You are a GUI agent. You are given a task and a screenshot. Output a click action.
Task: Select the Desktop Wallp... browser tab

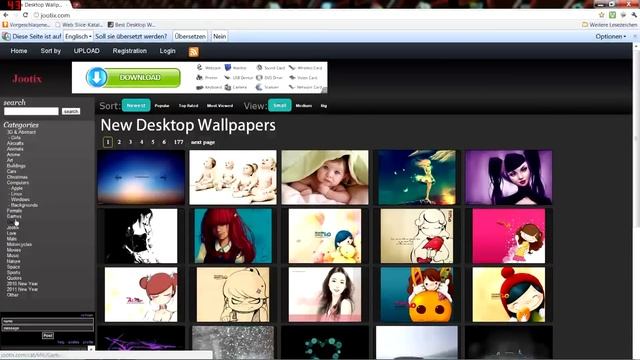43,4
